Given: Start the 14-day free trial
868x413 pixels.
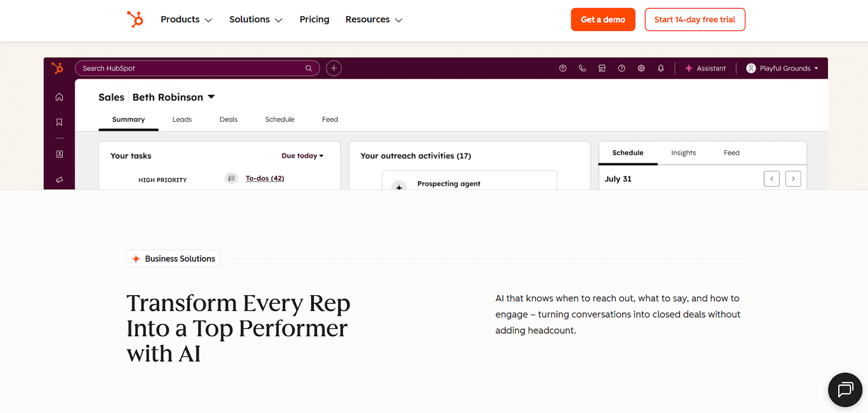Looking at the screenshot, I should [694, 20].
